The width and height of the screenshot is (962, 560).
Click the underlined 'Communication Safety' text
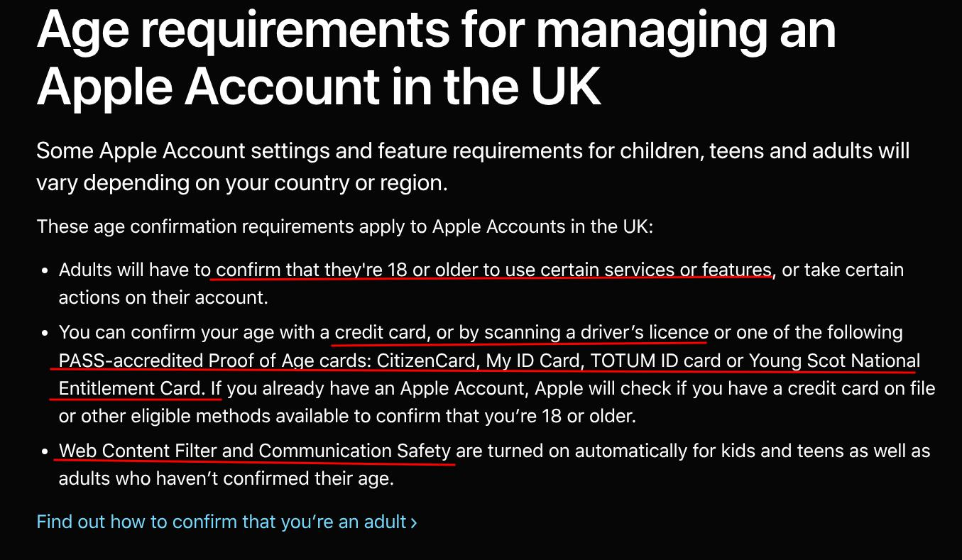pos(355,451)
